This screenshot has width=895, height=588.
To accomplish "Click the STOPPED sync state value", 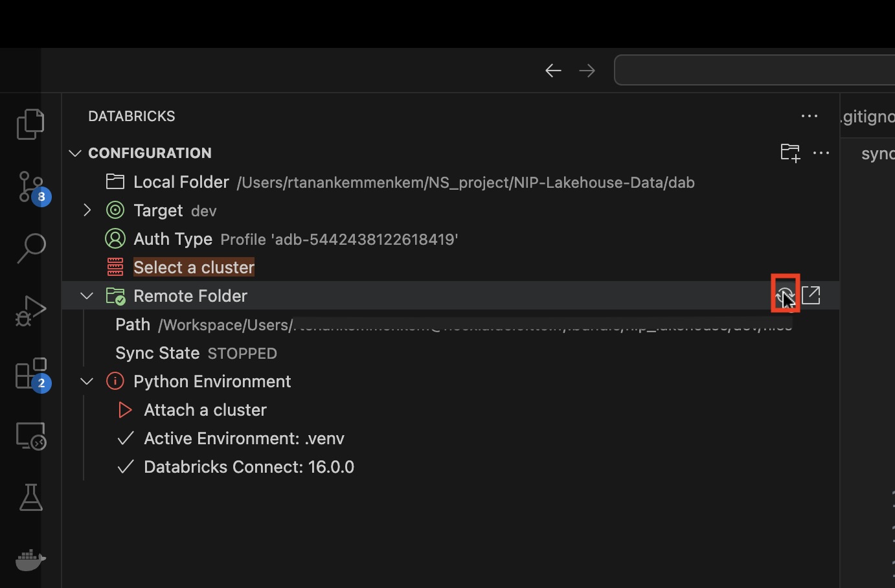I will [x=242, y=354].
